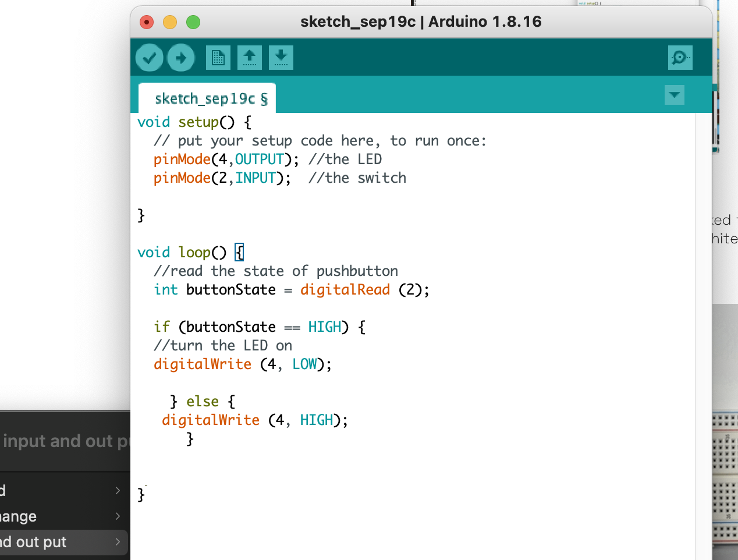Click 'pinMode(2,INPUT);' code line
This screenshot has height=560, width=738.
(222, 178)
